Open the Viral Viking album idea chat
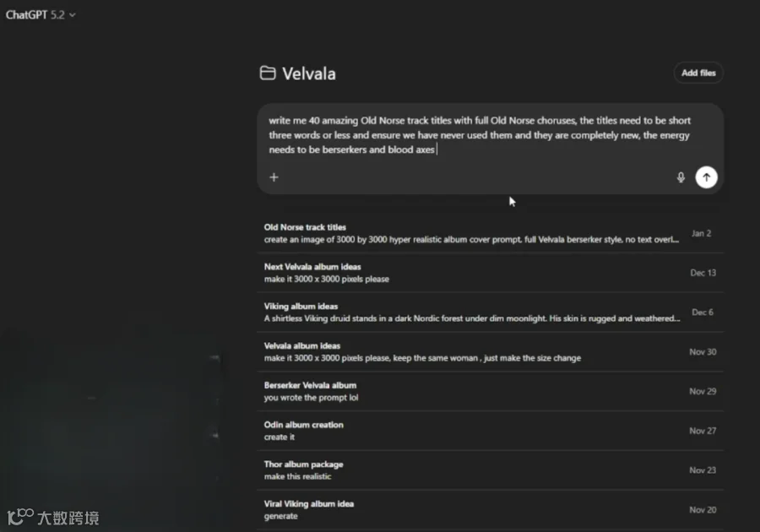760x532 pixels. pos(308,504)
